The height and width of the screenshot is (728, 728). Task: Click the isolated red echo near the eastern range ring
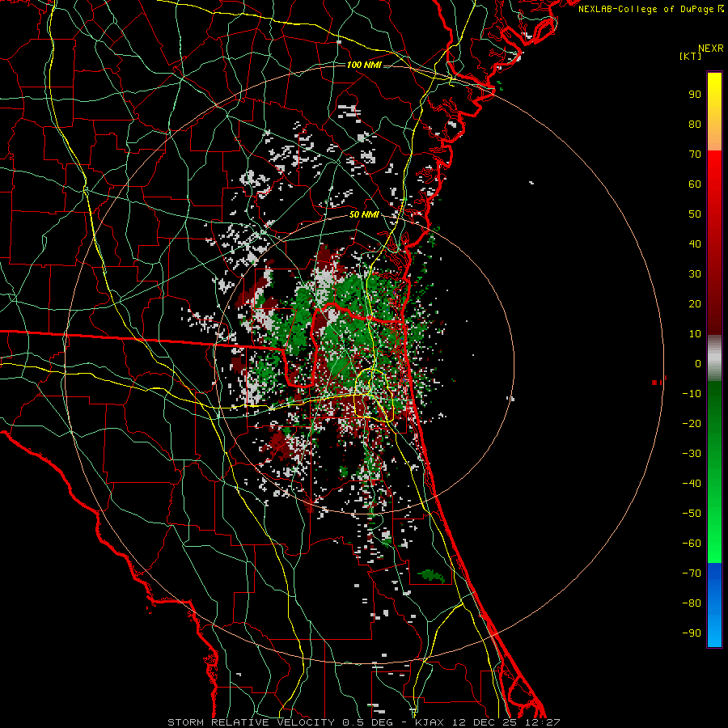tap(654, 383)
